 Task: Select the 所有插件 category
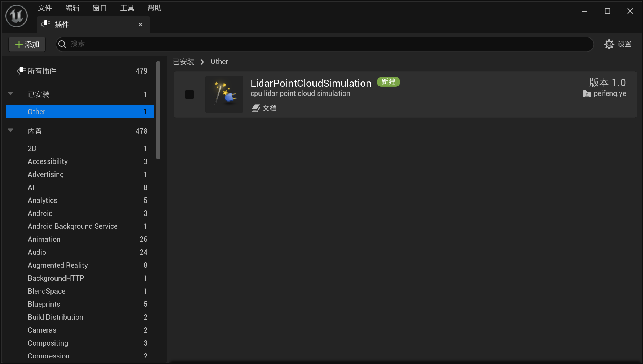[80, 71]
